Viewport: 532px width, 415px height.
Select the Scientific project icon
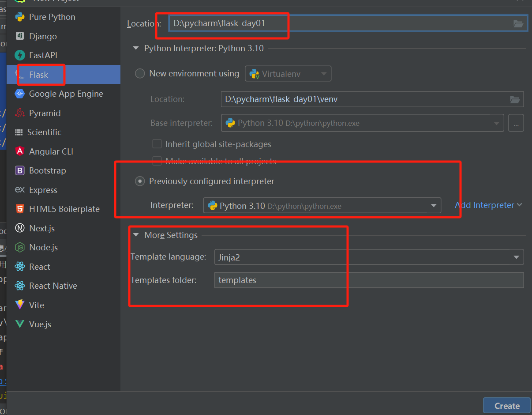[x=19, y=132]
